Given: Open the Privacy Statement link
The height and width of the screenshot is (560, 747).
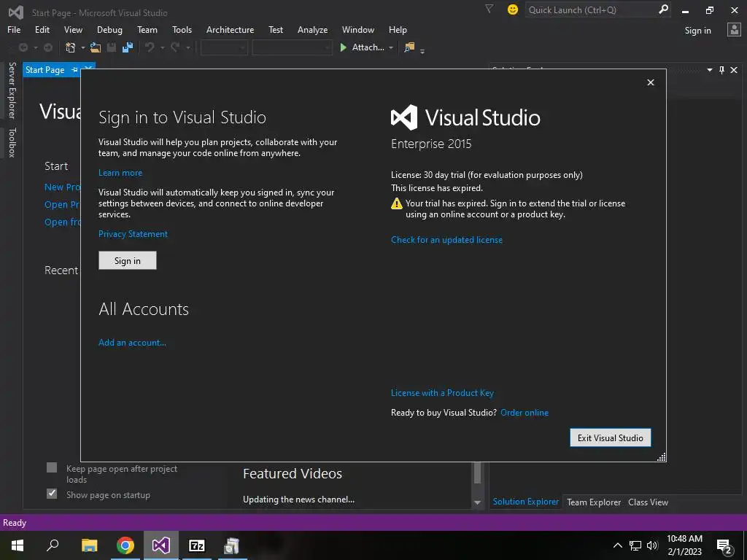Looking at the screenshot, I should pyautogui.click(x=133, y=234).
